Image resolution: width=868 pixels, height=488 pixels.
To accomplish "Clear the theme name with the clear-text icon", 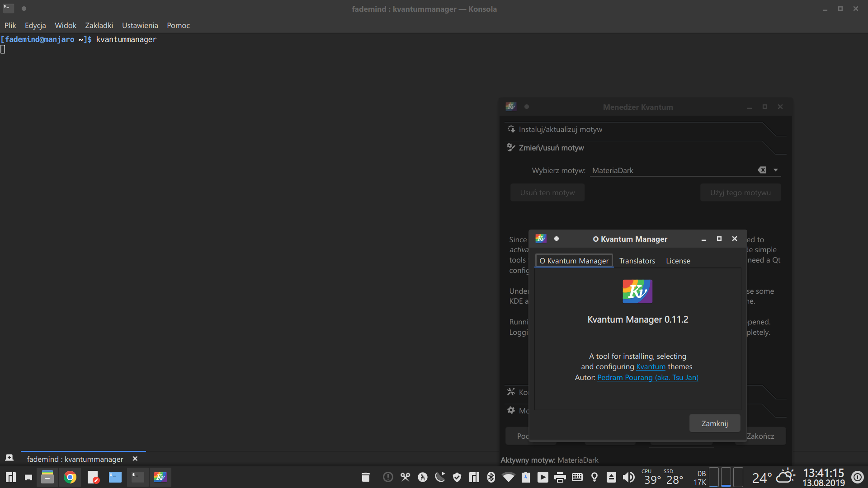I will [763, 169].
